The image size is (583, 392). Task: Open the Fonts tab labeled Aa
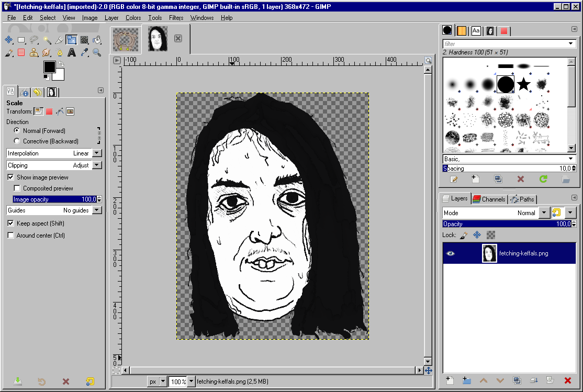476,30
